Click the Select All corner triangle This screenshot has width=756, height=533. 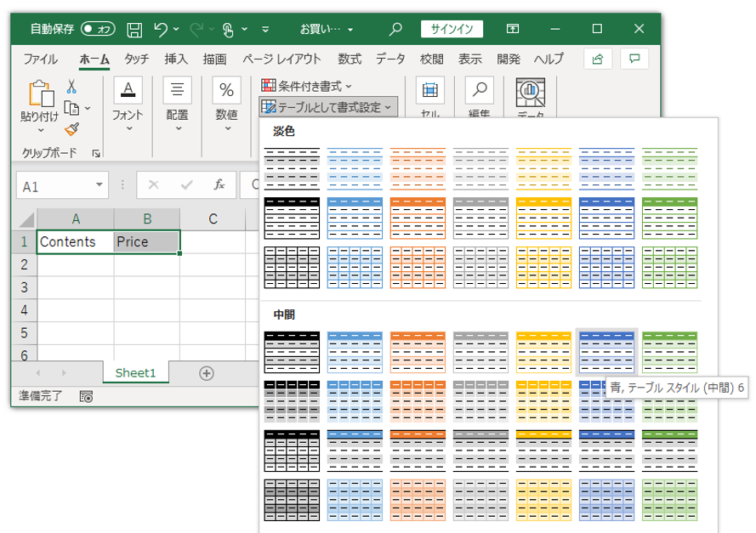[x=26, y=219]
